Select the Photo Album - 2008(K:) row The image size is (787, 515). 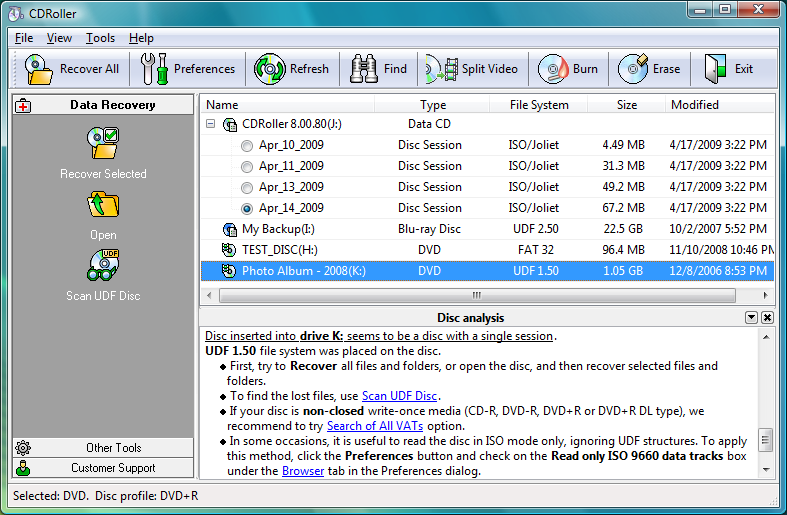pyautogui.click(x=487, y=271)
